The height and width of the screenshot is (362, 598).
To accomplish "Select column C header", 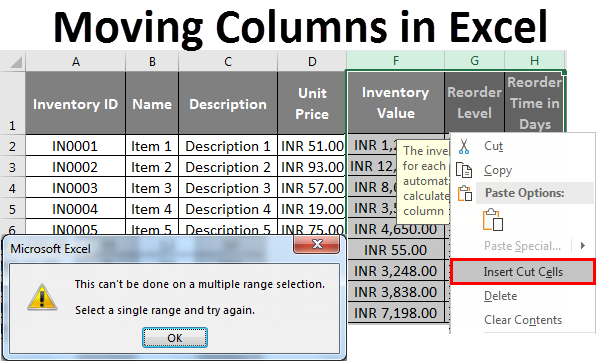I will pos(228,61).
